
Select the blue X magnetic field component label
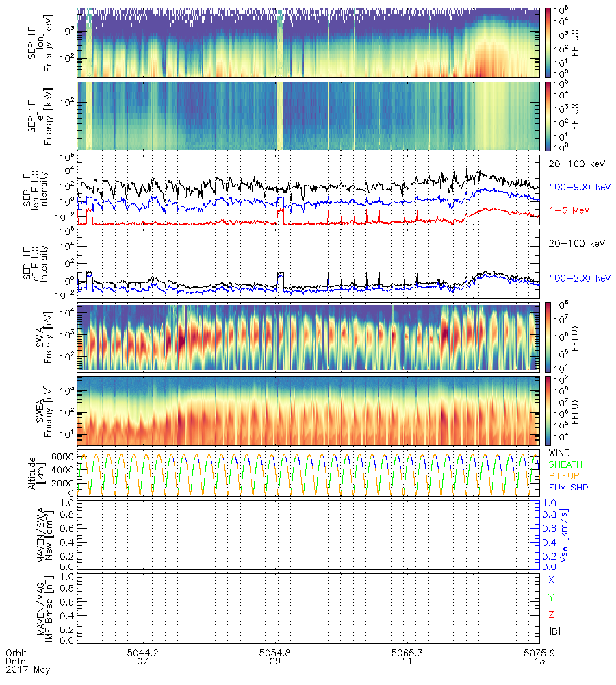(x=552, y=580)
